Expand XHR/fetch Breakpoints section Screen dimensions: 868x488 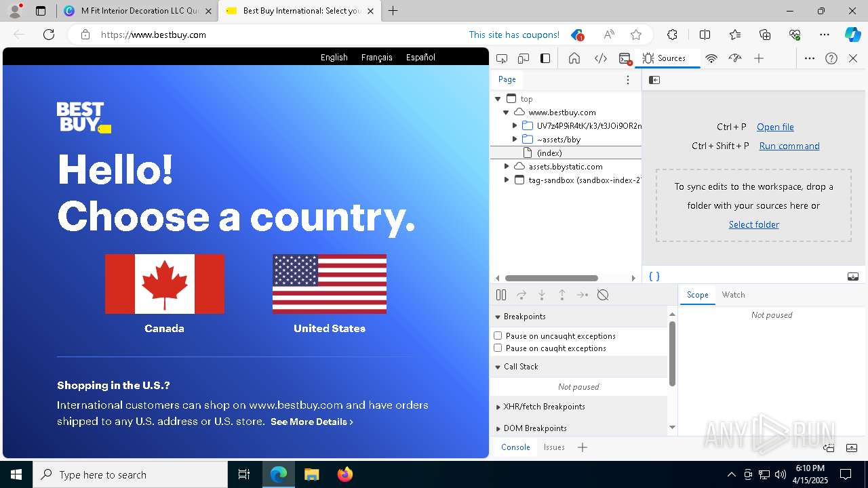tap(498, 407)
